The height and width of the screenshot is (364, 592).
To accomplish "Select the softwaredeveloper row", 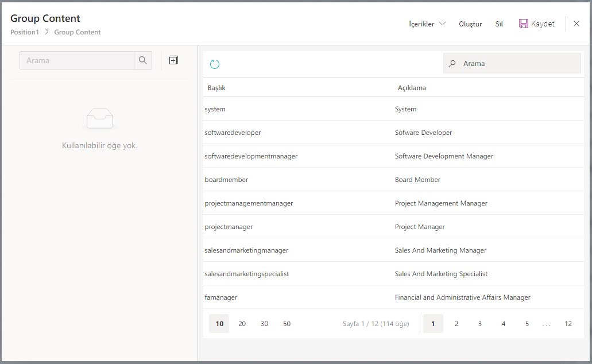I will tap(233, 133).
